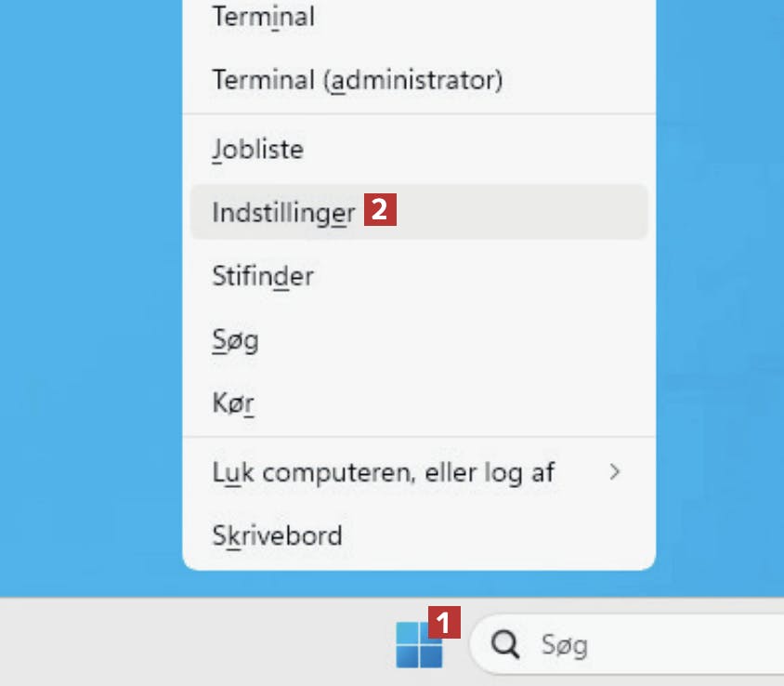Select the Kør menu entry
784x686 pixels.
click(x=233, y=404)
